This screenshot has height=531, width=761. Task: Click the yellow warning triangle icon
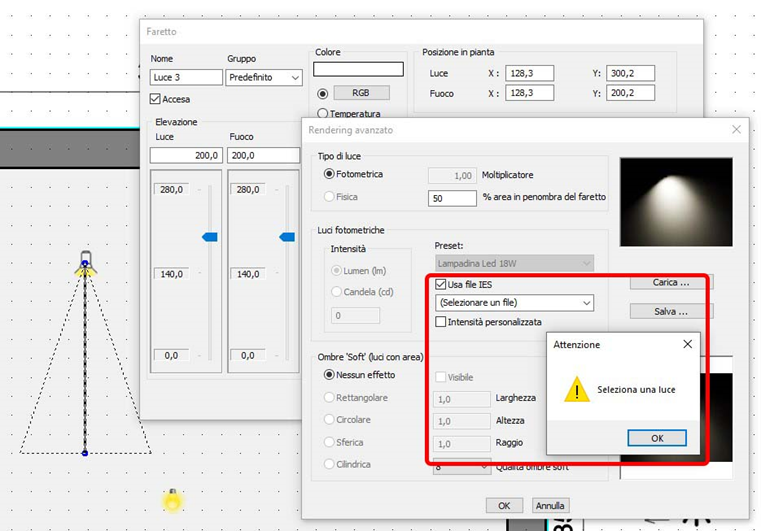click(577, 389)
